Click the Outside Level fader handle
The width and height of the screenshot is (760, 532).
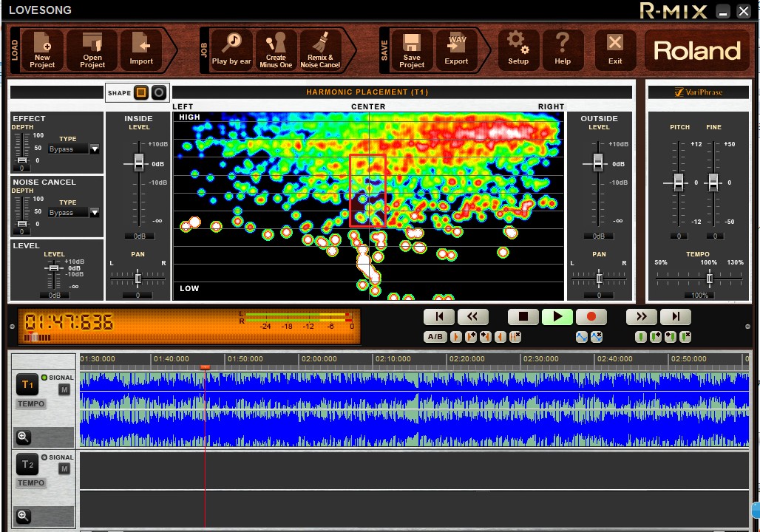coord(598,163)
